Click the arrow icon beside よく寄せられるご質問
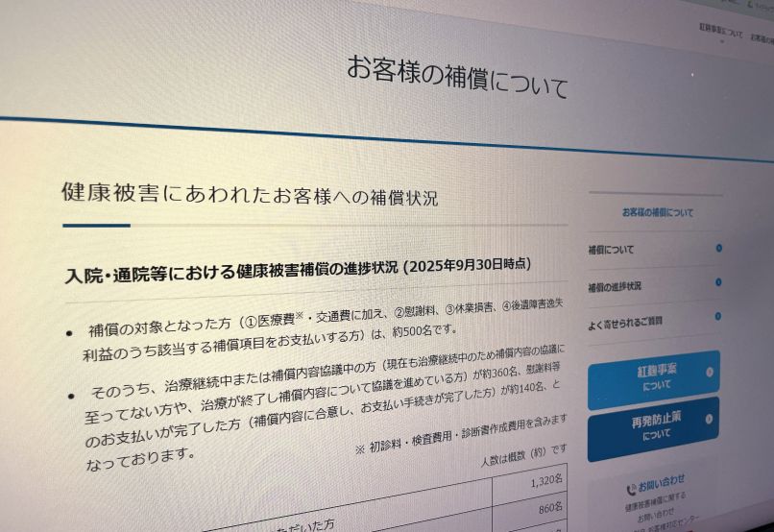The image size is (774, 532). (718, 316)
